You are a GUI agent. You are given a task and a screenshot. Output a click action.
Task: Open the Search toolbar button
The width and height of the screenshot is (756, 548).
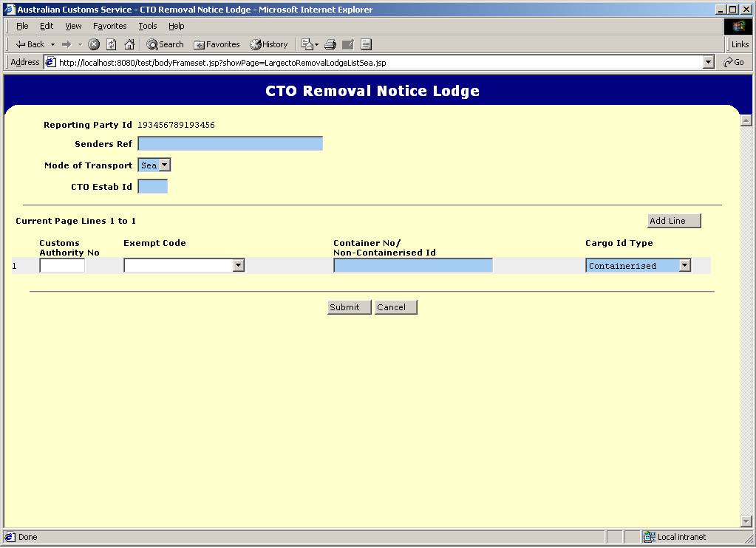click(165, 44)
